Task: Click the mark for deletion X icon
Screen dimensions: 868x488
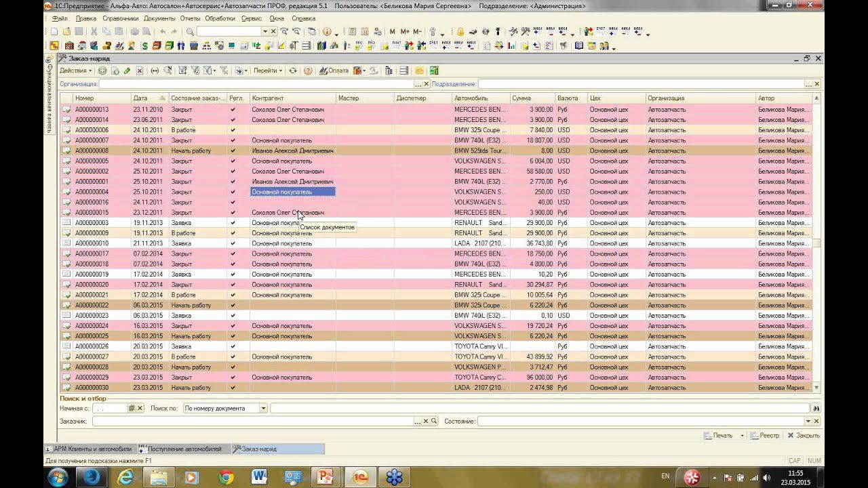Action: tap(140, 70)
